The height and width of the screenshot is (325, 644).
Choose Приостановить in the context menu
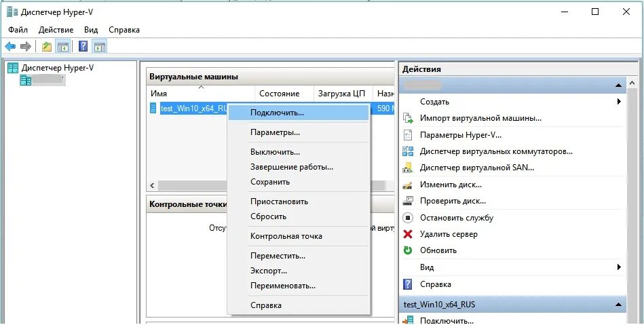coord(299,202)
